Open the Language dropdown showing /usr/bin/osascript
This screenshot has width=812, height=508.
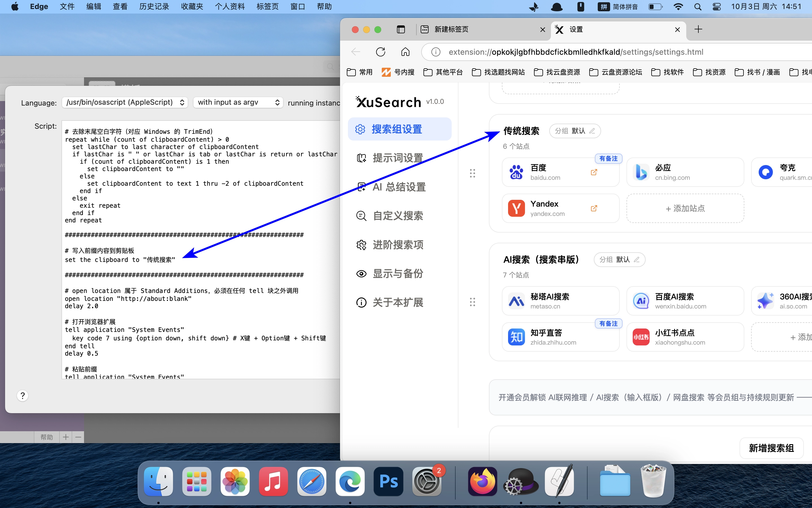[125, 102]
